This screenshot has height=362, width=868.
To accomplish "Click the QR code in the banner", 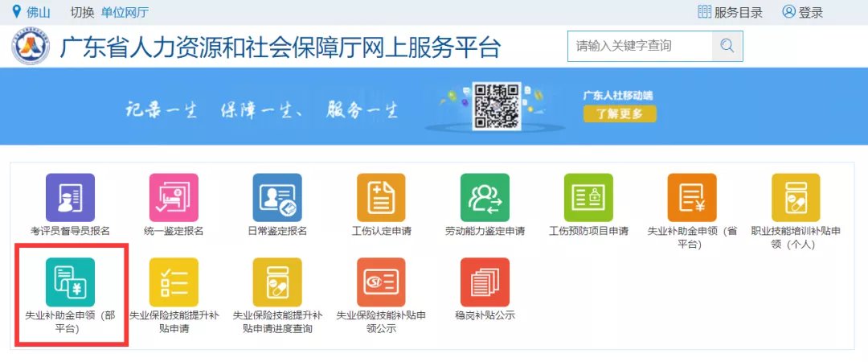I will 497,106.
